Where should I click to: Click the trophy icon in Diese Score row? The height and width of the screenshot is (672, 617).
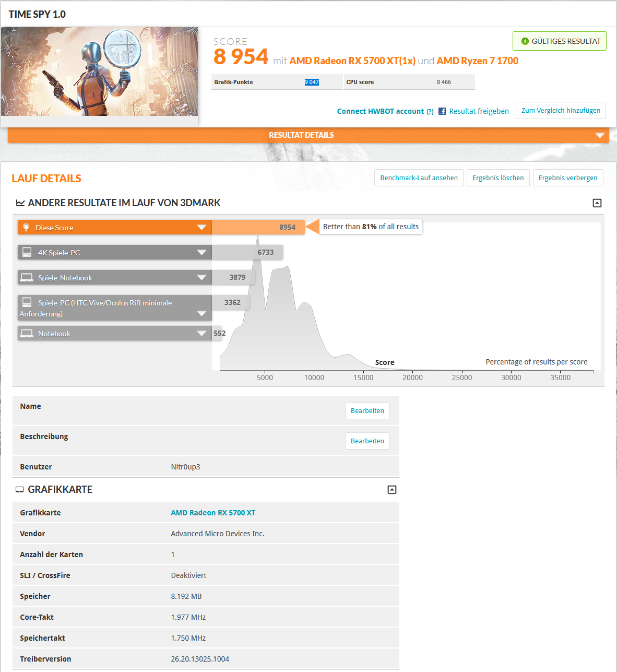[26, 227]
